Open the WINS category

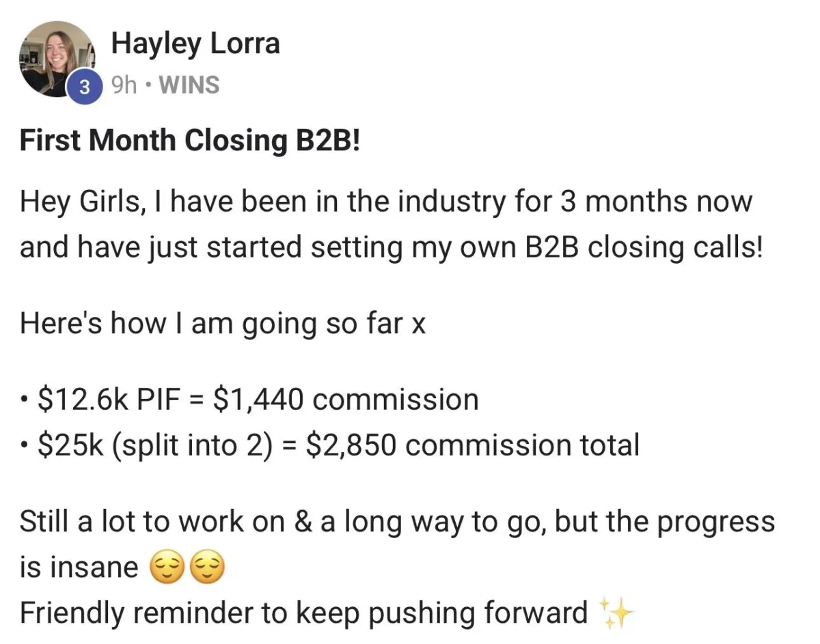[189, 86]
